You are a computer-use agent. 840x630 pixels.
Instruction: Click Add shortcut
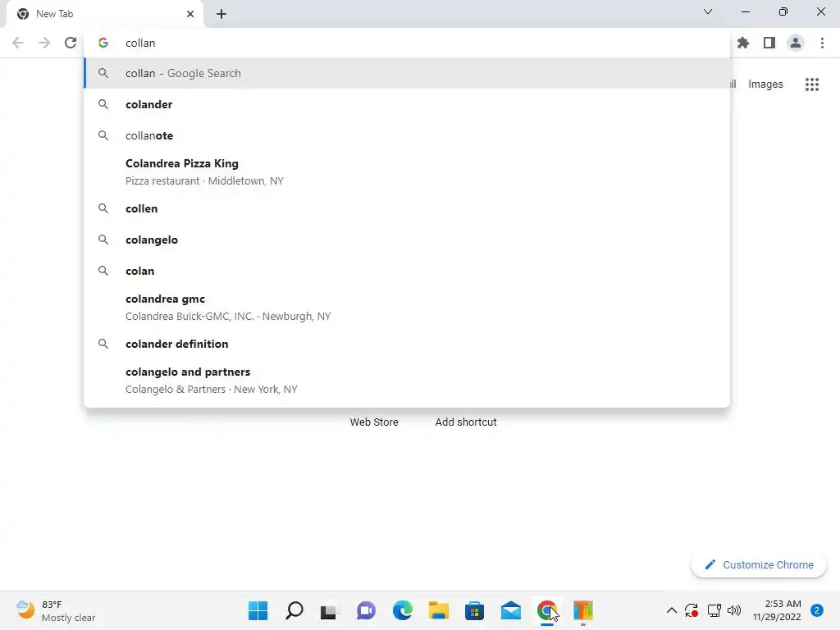point(466,422)
